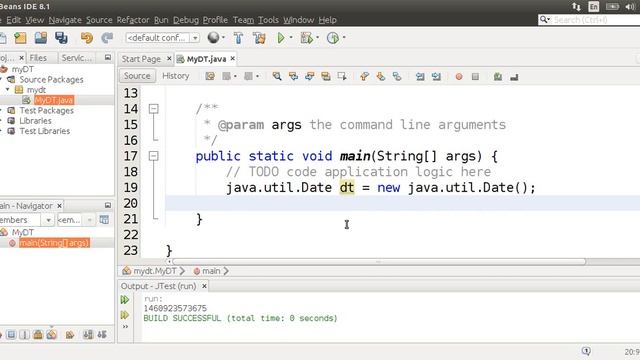Open the Window menu
The width and height of the screenshot is (640, 360).
(x=298, y=20)
